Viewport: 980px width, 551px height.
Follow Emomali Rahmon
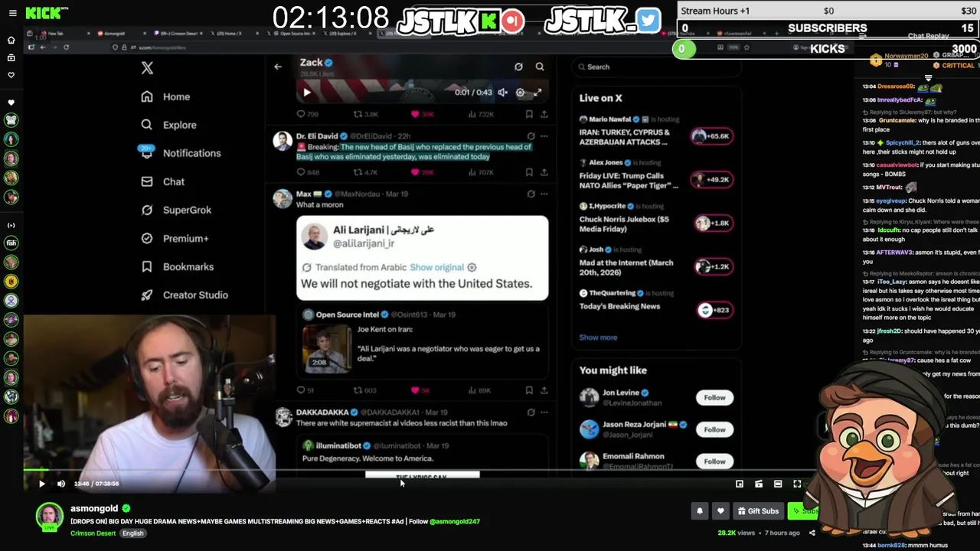pos(714,461)
